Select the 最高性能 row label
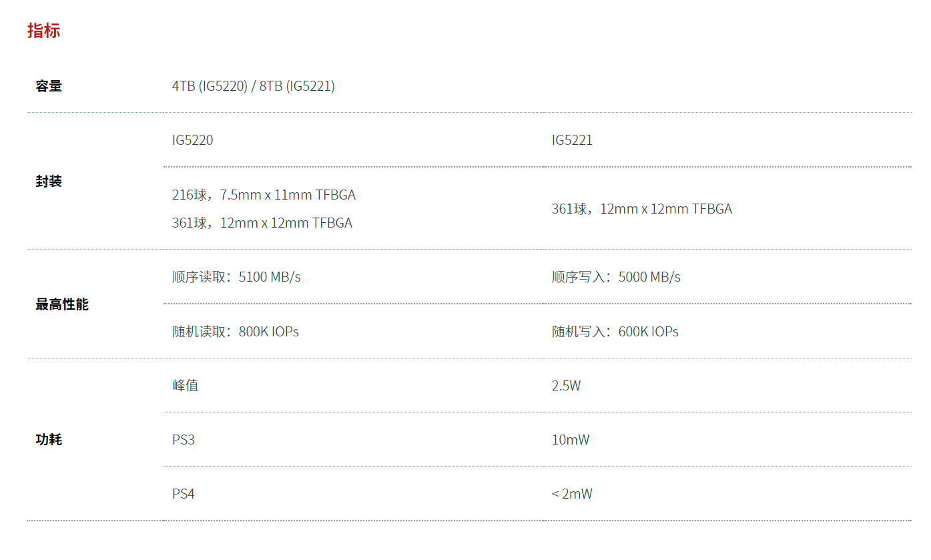Viewport: 931px width, 560px height. click(x=62, y=304)
